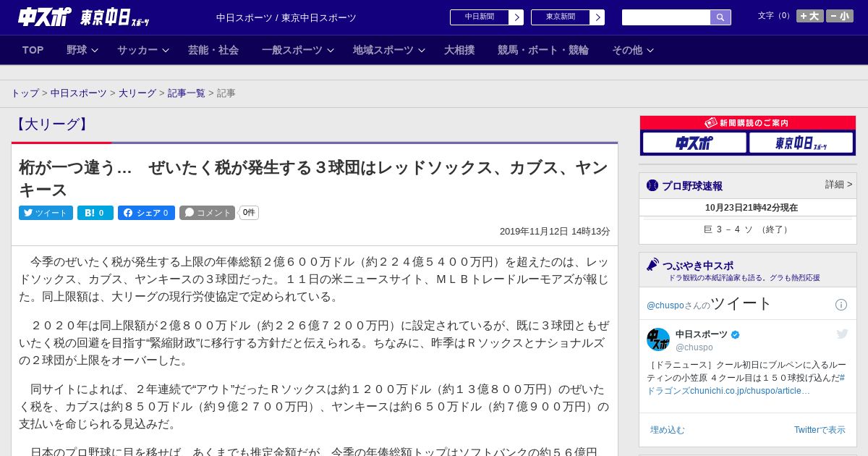Click Twitterで表示 link
This screenshot has height=456, width=868.
pos(820,430)
